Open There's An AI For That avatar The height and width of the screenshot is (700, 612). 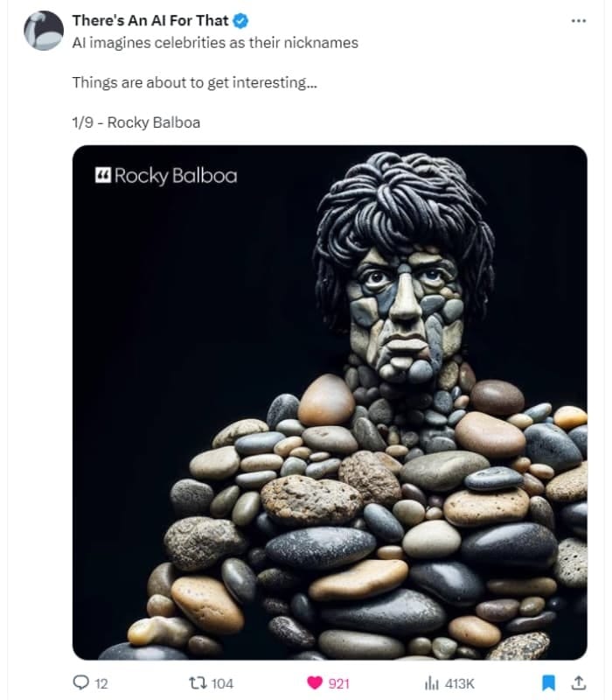43,31
